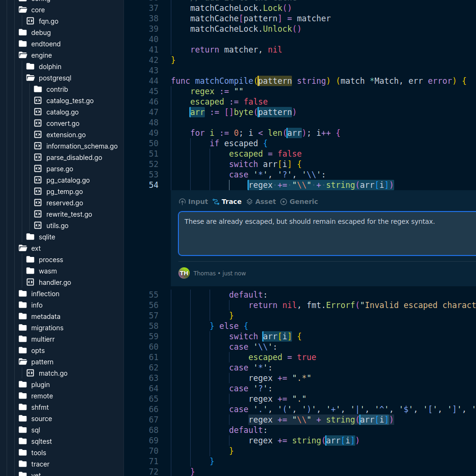Click the TH avatar of Thomas
The height and width of the screenshot is (476, 476).
184,273
